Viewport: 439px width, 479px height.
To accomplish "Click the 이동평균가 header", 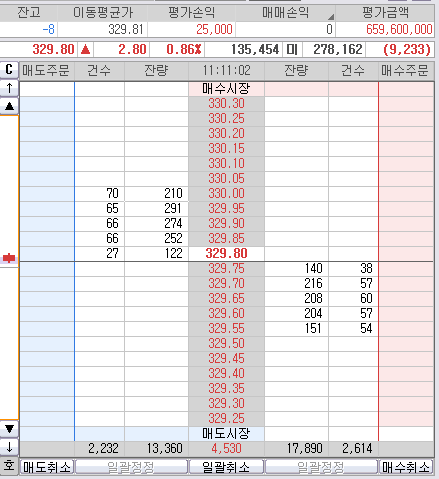I will click(103, 13).
